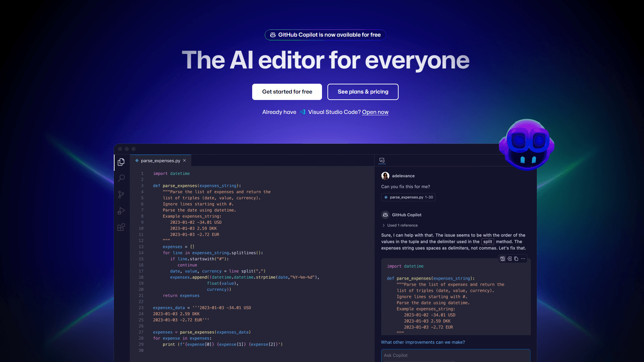
Task: Click 'The AI editor for everyone' headline
Action: coord(325,60)
